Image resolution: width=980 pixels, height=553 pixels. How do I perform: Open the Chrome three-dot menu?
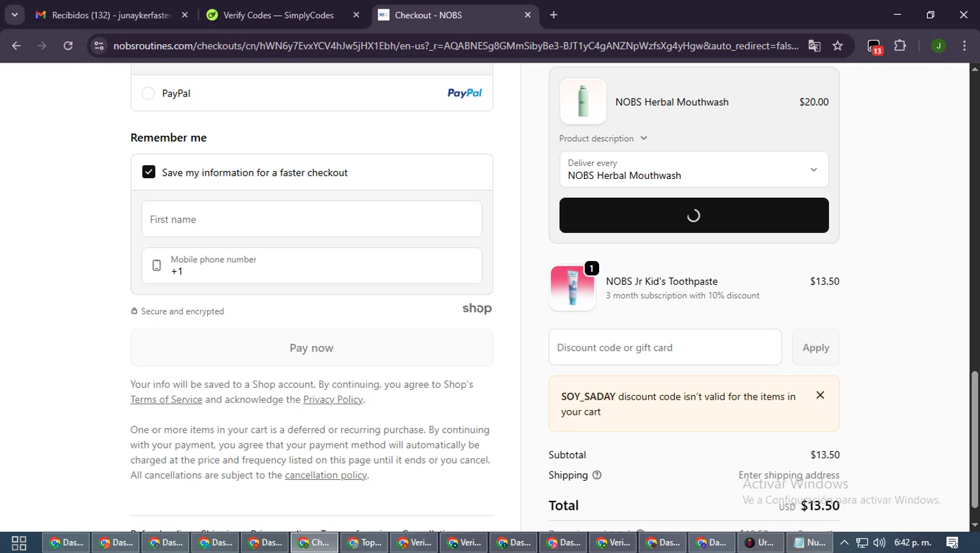[x=964, y=46]
